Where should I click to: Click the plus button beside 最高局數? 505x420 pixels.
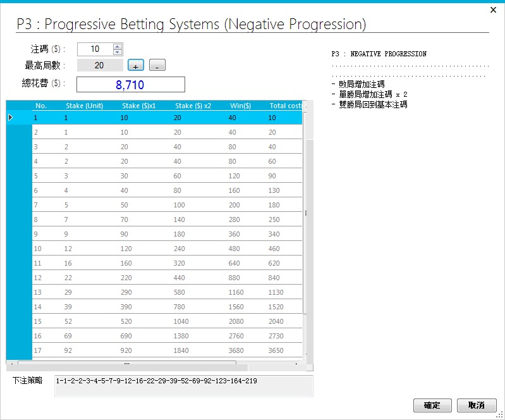coord(135,65)
